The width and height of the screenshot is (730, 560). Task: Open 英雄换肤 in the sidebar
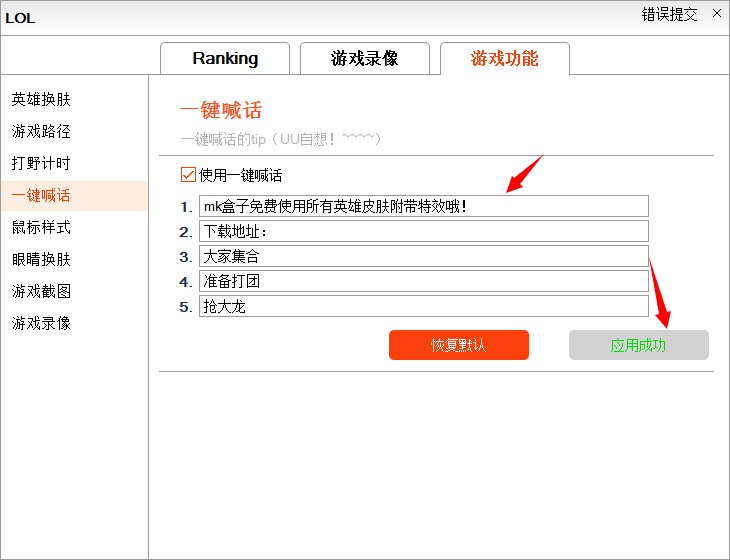[x=41, y=100]
